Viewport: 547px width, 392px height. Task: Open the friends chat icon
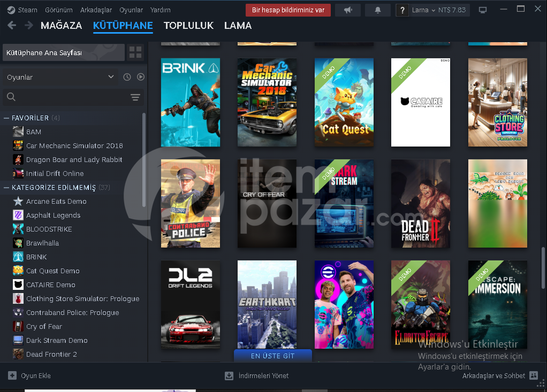[534, 375]
